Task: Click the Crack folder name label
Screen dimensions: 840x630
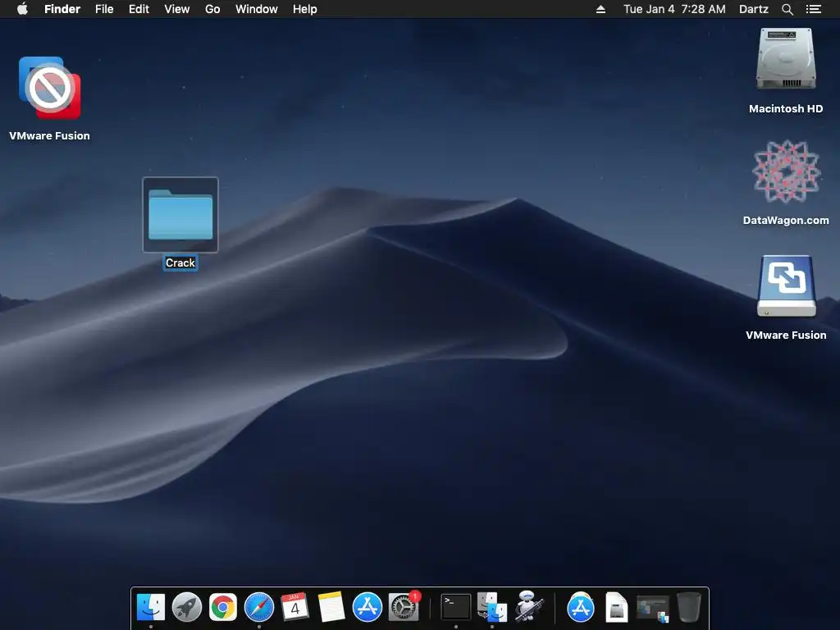Action: coord(180,263)
